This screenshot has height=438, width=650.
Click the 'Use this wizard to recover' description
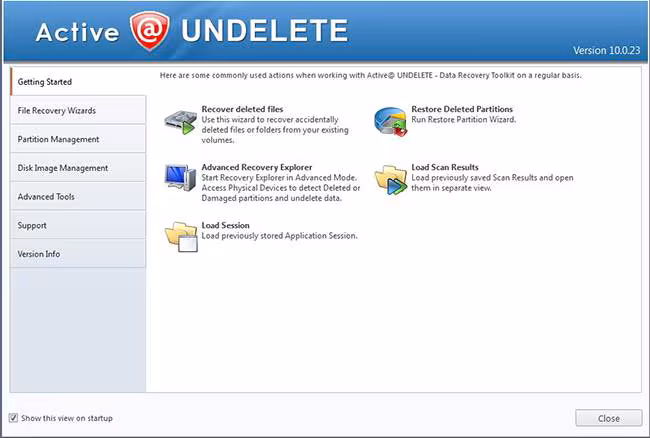pos(275,130)
